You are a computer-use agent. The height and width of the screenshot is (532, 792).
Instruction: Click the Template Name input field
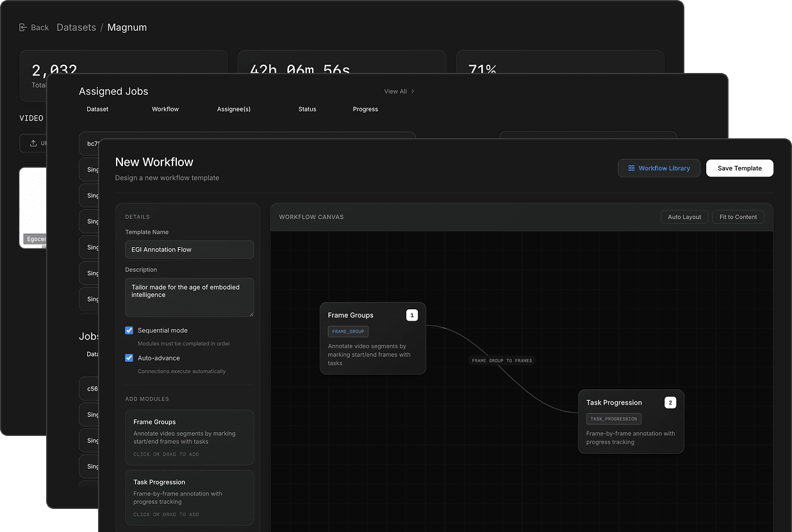189,249
